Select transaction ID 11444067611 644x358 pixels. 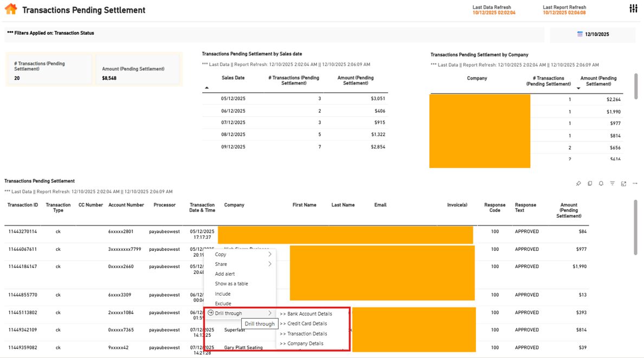[x=23, y=249]
